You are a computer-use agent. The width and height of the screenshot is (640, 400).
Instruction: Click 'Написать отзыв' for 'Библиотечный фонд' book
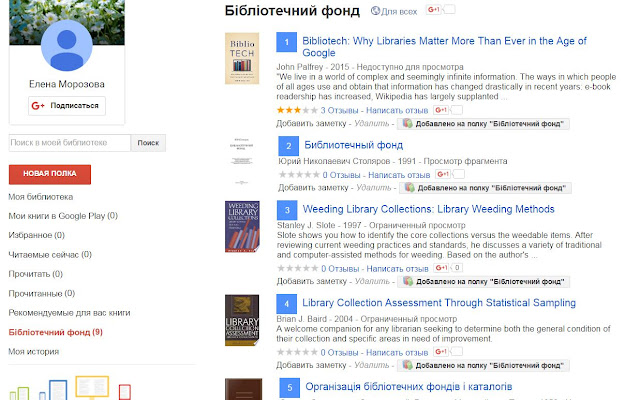coord(399,175)
